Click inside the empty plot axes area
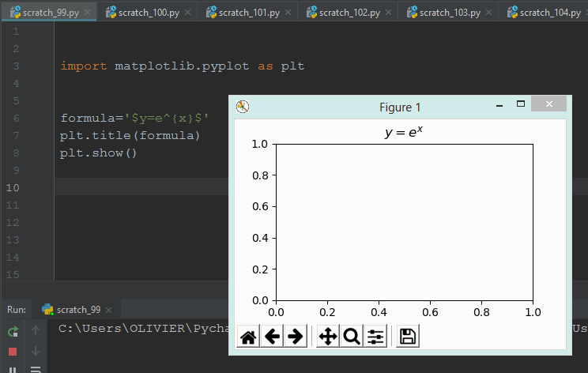This screenshot has height=373, width=588. coord(405,222)
